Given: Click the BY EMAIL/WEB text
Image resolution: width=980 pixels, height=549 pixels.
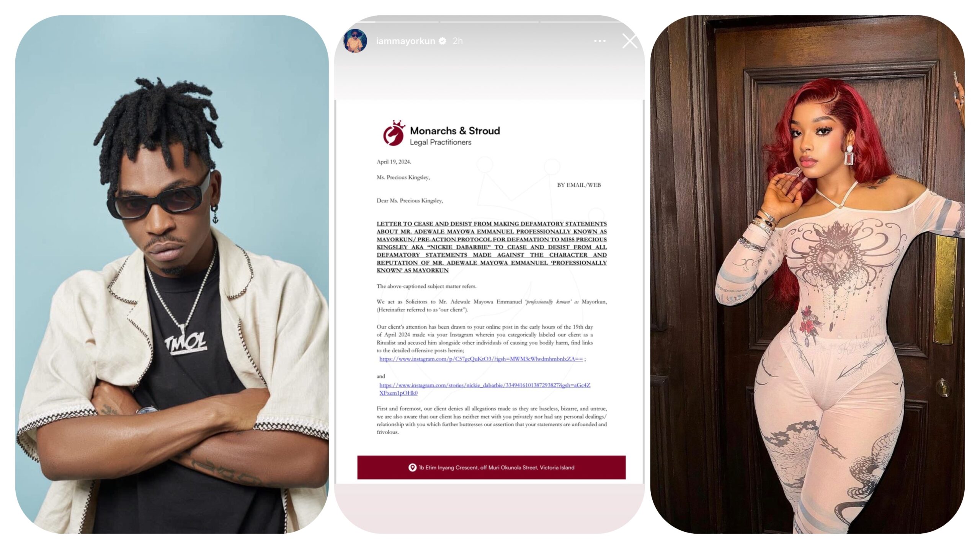Looking at the screenshot, I should click(x=579, y=185).
